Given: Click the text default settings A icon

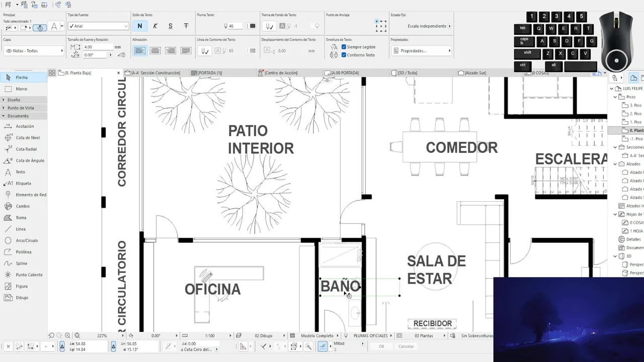Looking at the screenshot, I should pos(54,26).
